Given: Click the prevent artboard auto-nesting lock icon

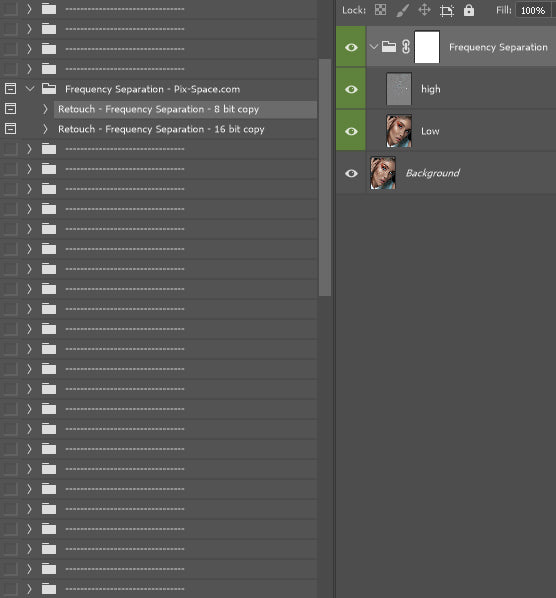Looking at the screenshot, I should coord(447,10).
